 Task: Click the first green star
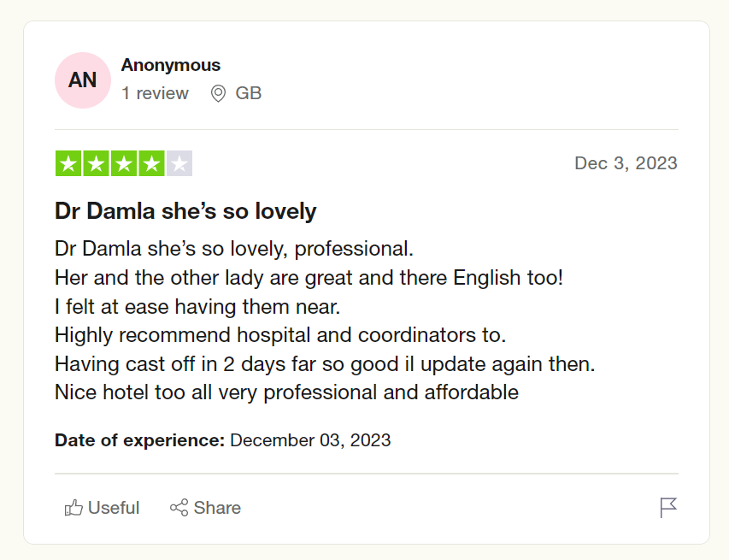[x=68, y=163]
